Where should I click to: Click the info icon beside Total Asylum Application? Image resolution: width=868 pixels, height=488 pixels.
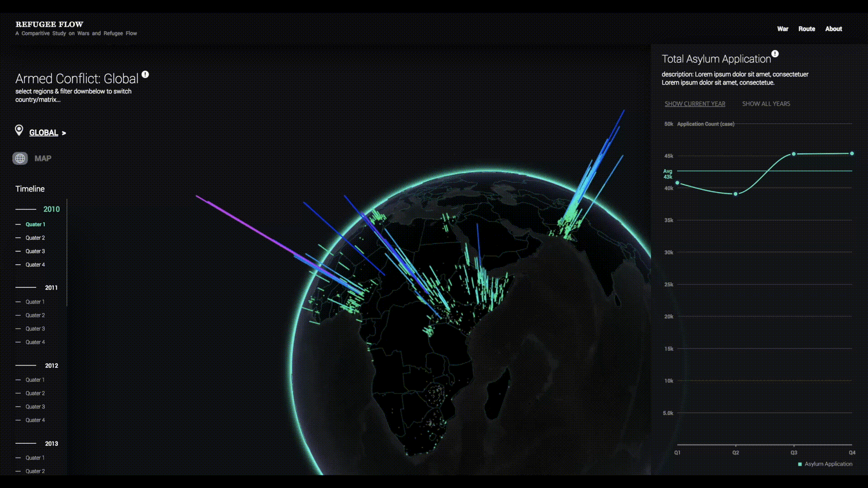(x=775, y=54)
